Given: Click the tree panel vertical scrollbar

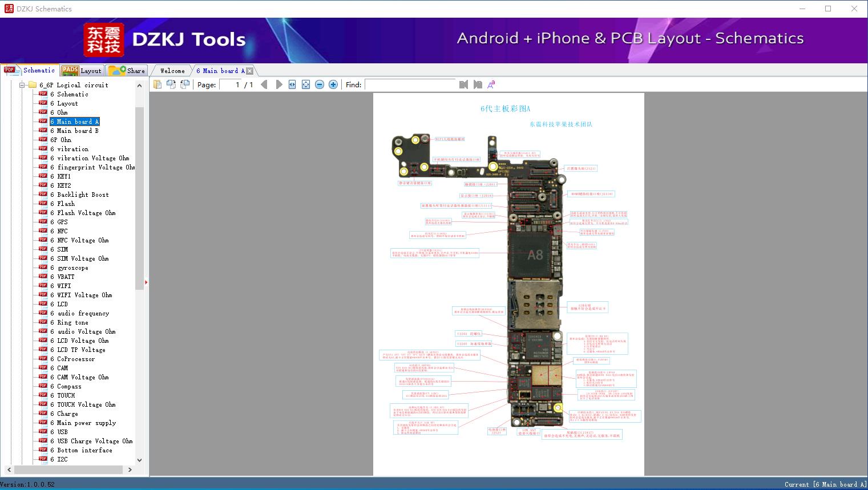Looking at the screenshot, I should (140, 198).
